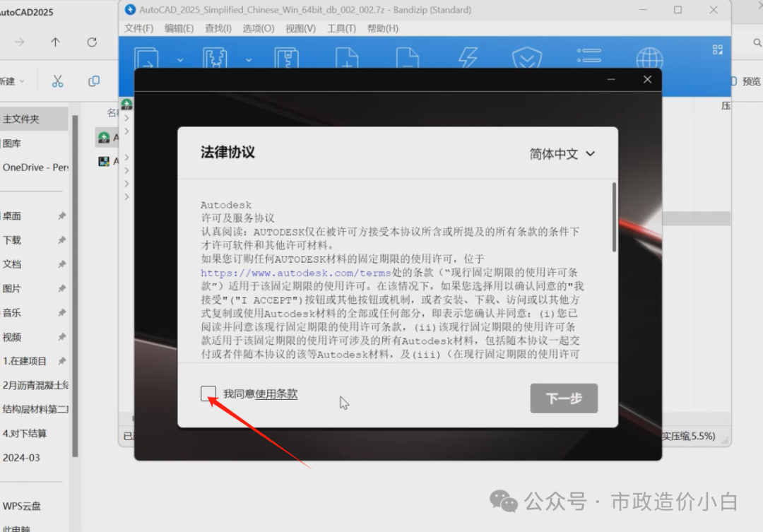Image resolution: width=763 pixels, height=532 pixels.
Task: Open Bandizip 查找(I) menu
Action: coord(218,28)
